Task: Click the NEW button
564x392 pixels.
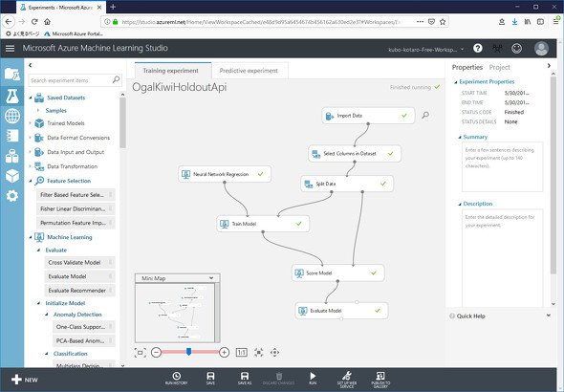Action: coord(25,380)
